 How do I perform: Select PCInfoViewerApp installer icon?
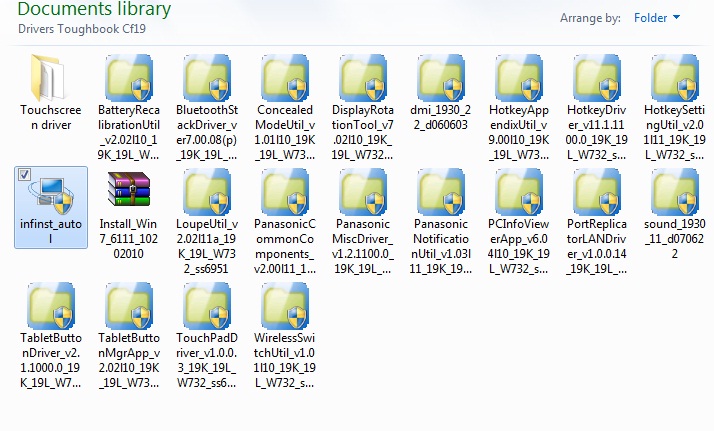click(519, 192)
